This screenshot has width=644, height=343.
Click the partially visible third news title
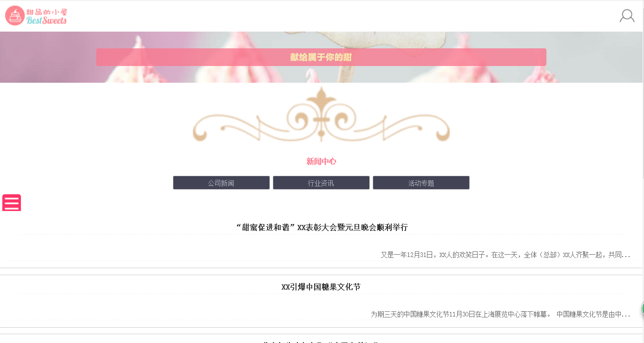tap(321, 342)
